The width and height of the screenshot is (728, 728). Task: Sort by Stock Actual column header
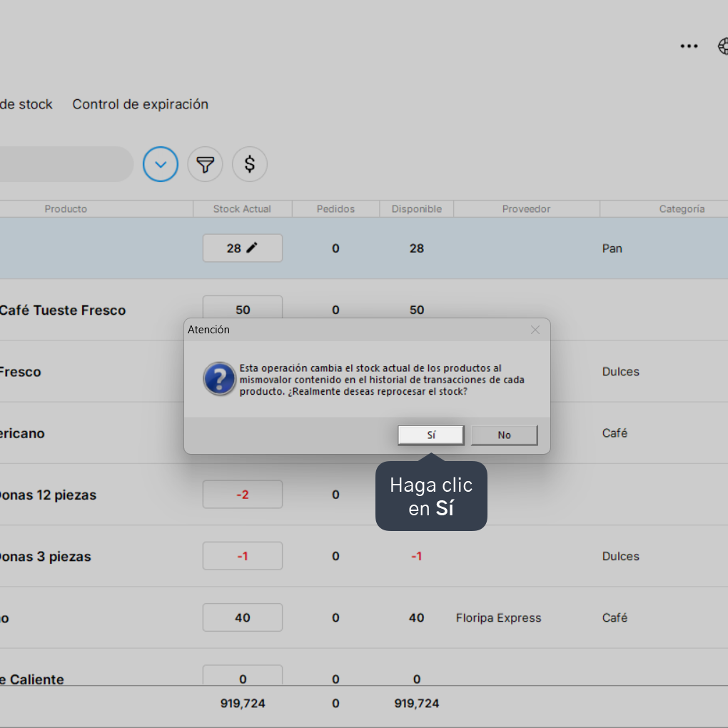(x=242, y=209)
